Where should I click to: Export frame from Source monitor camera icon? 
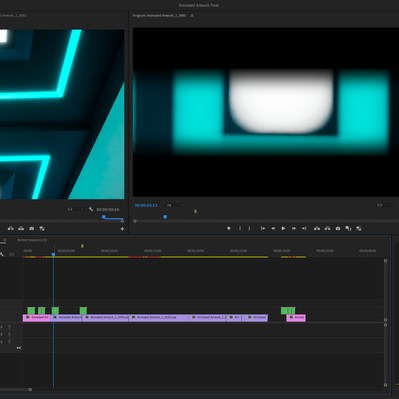pyautogui.click(x=32, y=228)
